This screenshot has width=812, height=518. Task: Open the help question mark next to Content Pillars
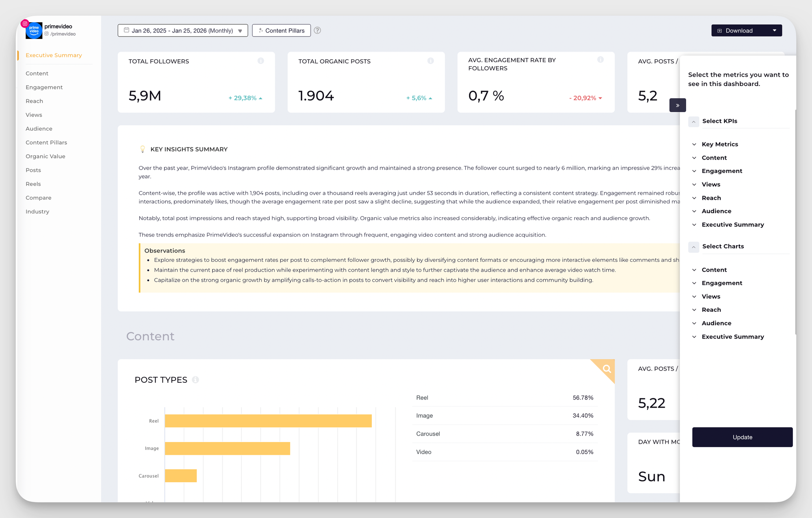coord(317,30)
